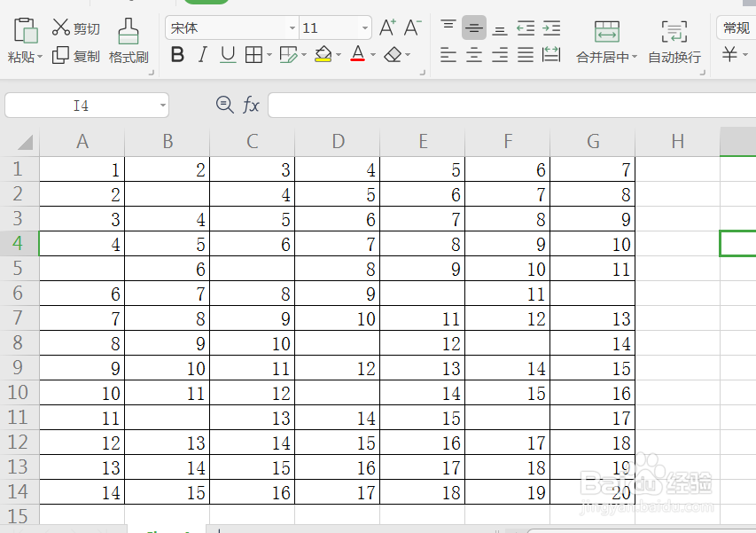
Task: Open the font size 11 dropdown
Action: click(365, 28)
